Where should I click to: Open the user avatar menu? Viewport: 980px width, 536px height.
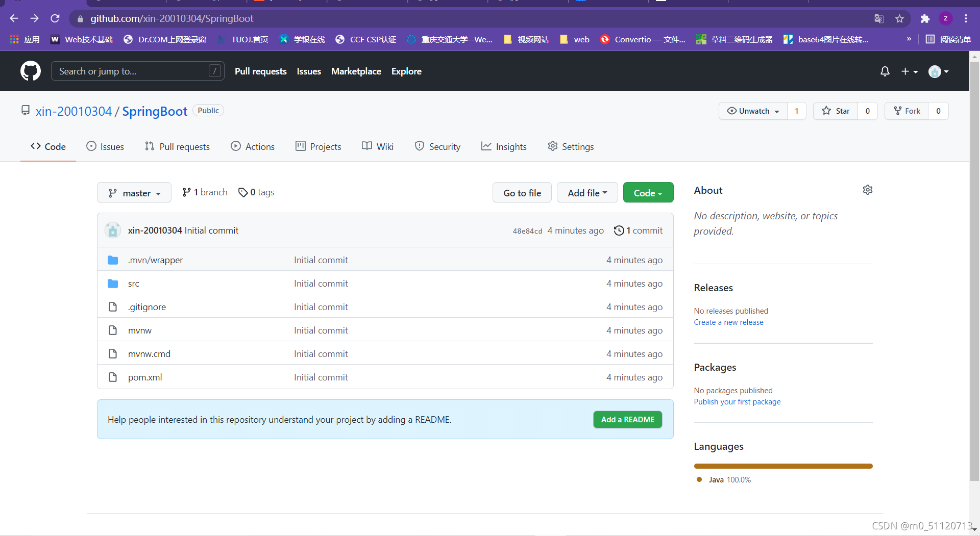pyautogui.click(x=939, y=71)
